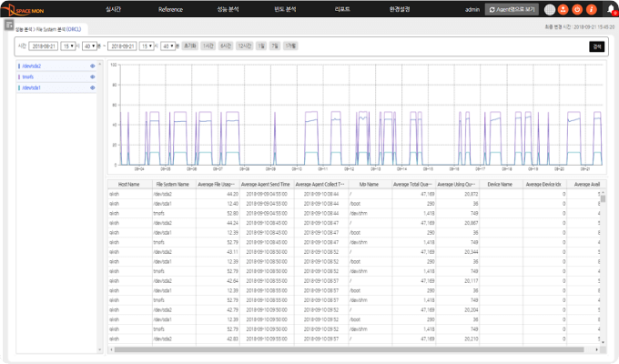Open the info icon in header
This screenshot has height=364, width=619.
pos(591,9)
